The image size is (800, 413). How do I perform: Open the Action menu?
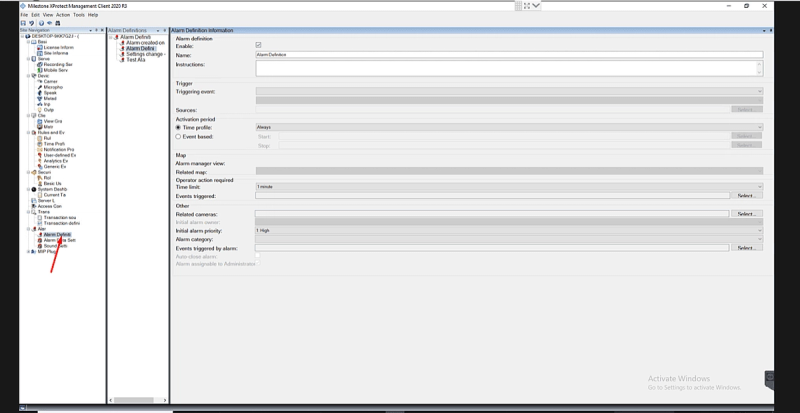tap(63, 15)
